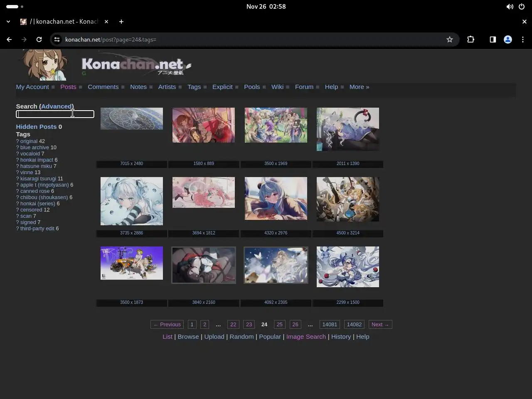Image resolution: width=532 pixels, height=399 pixels.
Task: Open tab search dropdown arrow
Action: pos(8,22)
